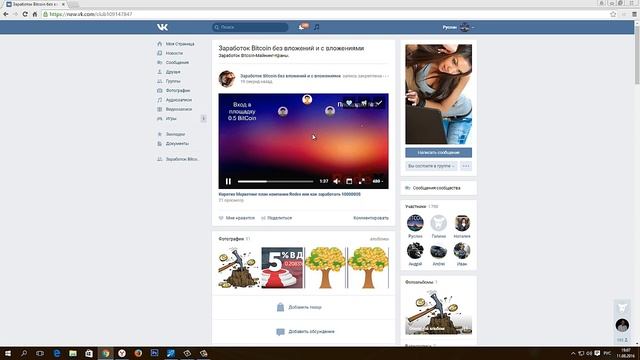Click Поделиться under the post
This screenshot has height=360, width=640.
click(x=277, y=218)
